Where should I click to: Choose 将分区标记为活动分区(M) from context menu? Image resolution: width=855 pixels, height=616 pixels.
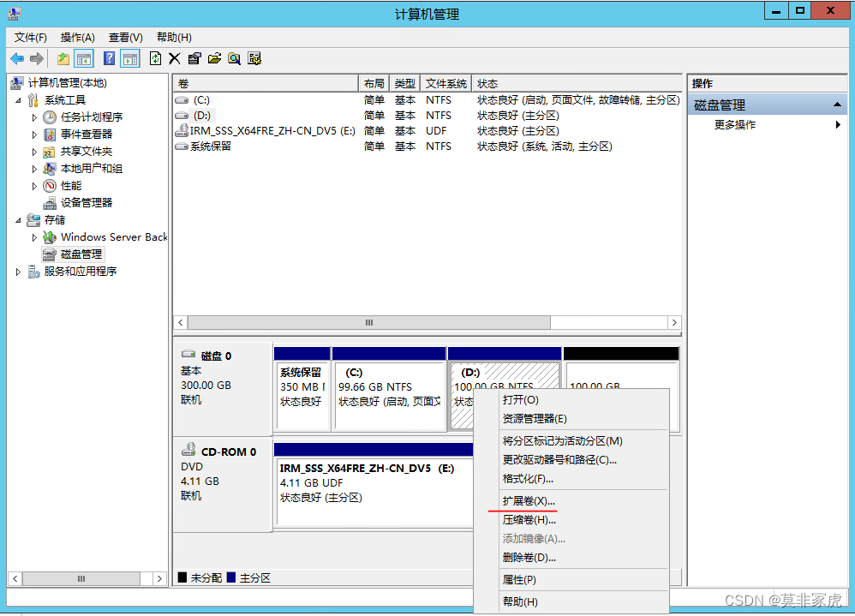click(571, 441)
